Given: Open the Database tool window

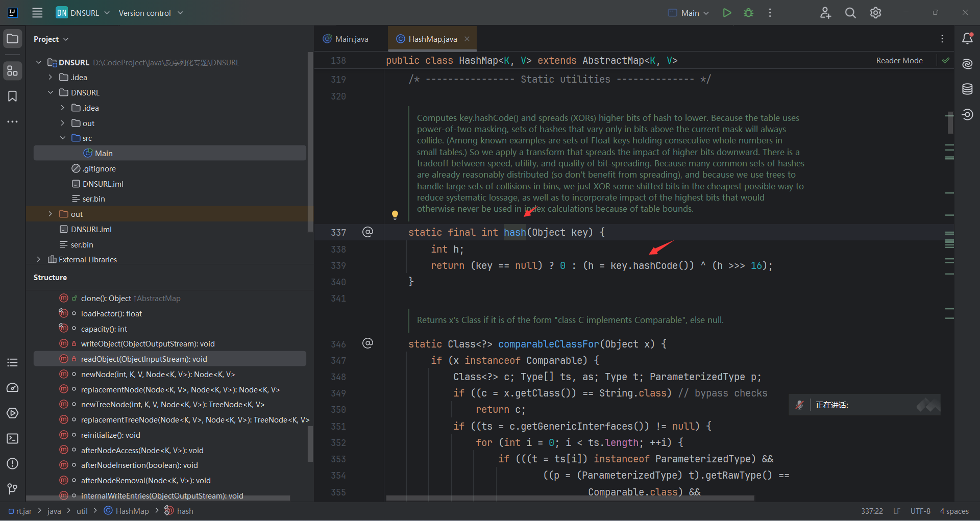Looking at the screenshot, I should click(967, 89).
